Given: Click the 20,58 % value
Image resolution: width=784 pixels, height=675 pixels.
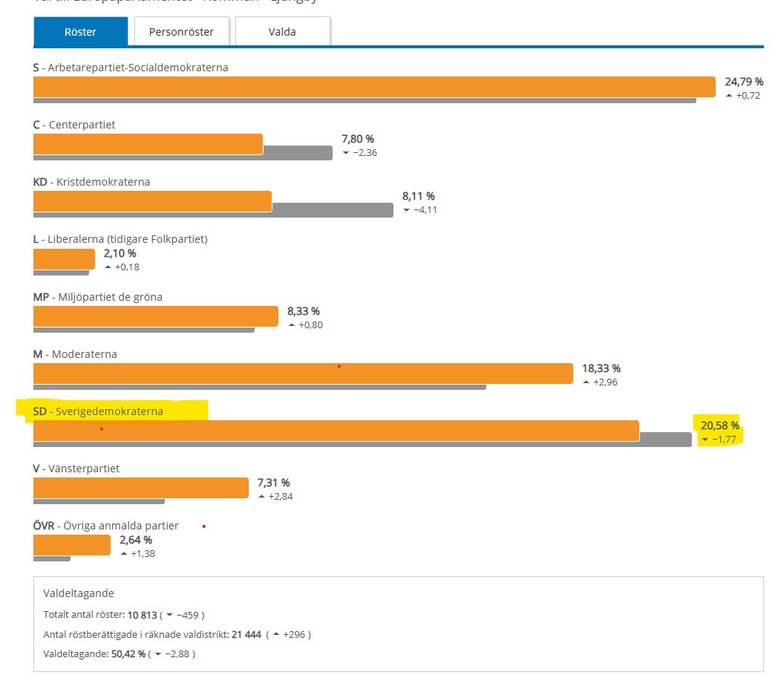Looking at the screenshot, I should click(720, 425).
